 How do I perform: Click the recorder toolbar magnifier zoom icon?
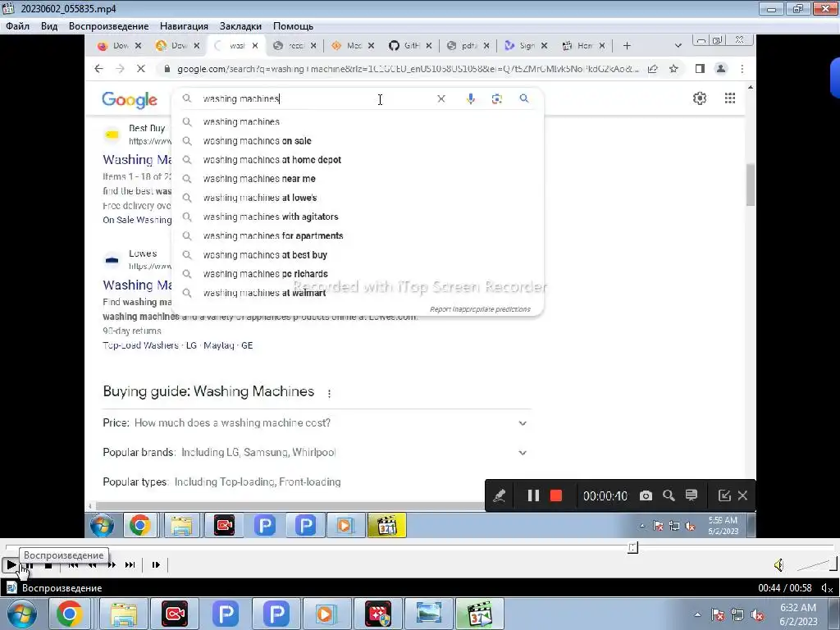(669, 495)
